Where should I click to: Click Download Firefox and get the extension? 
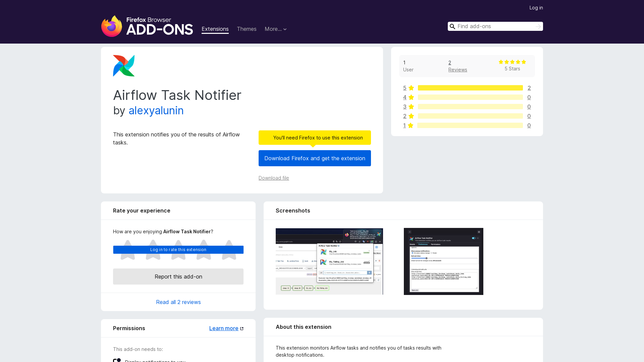pyautogui.click(x=315, y=158)
